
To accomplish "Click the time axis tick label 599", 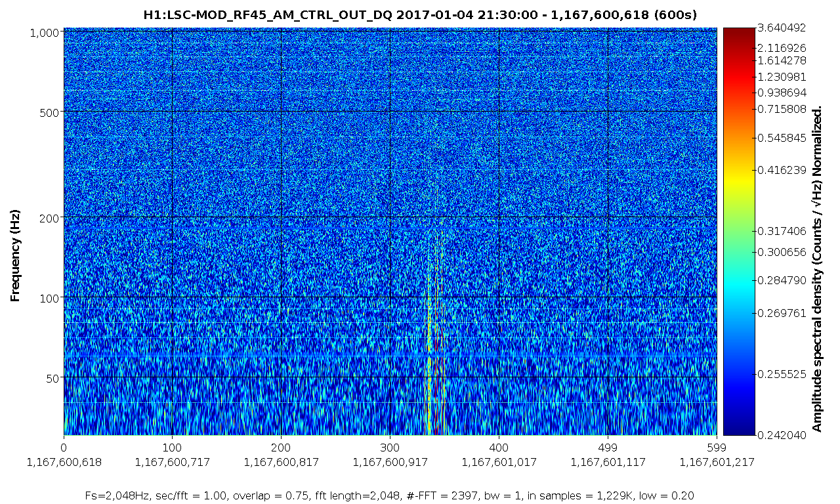I will click(717, 448).
